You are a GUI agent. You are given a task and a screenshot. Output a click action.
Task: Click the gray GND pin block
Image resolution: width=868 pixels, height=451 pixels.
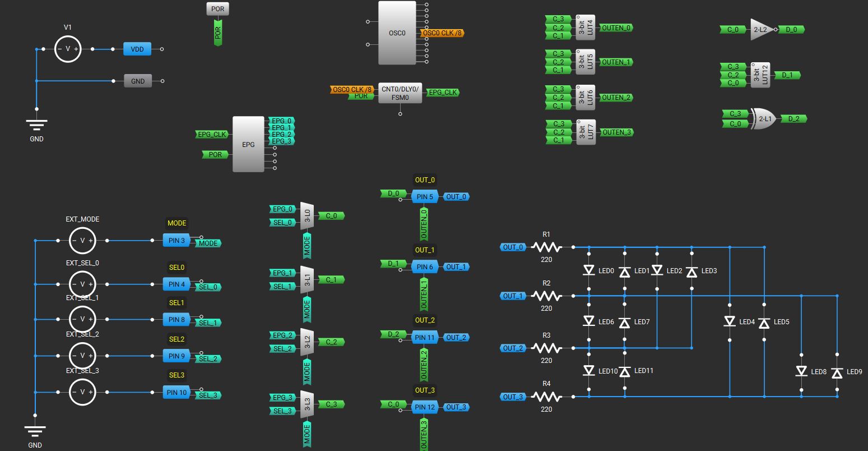coord(137,81)
